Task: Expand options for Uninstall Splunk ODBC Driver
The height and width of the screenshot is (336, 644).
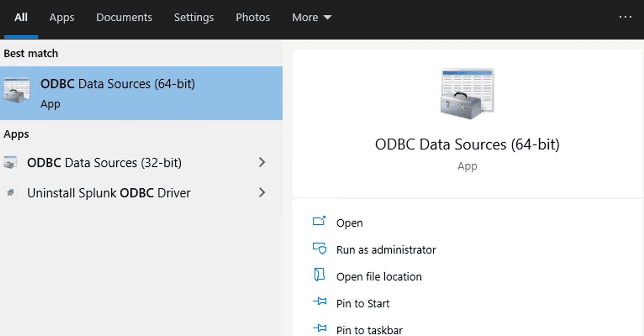Action: pos(262,193)
